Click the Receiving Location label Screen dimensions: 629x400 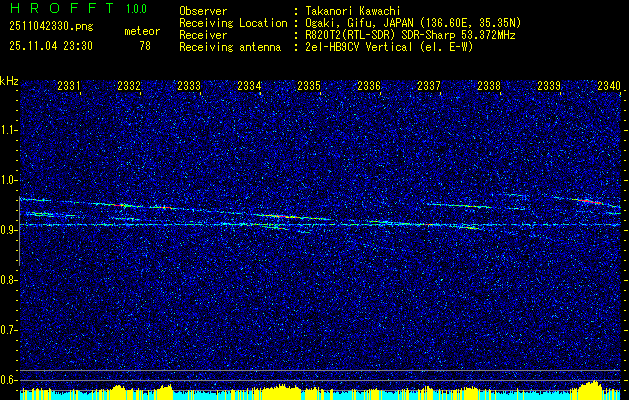[233, 23]
